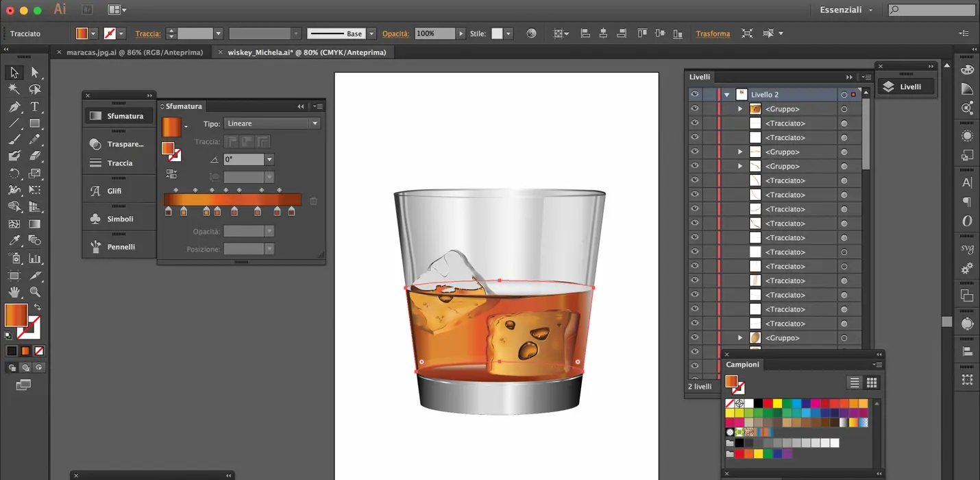
Task: Select the Rotate tool
Action: 14,173
